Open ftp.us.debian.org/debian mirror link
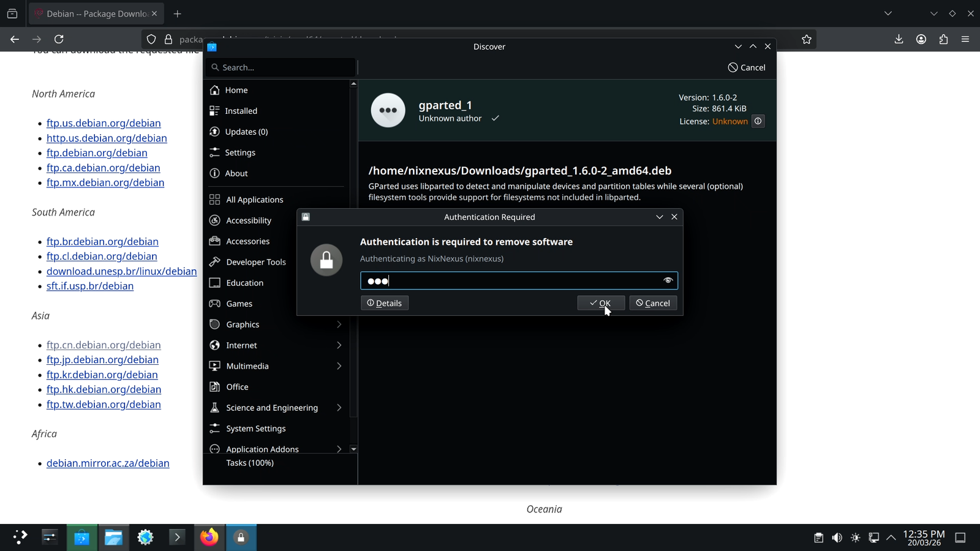980x551 pixels. [104, 123]
